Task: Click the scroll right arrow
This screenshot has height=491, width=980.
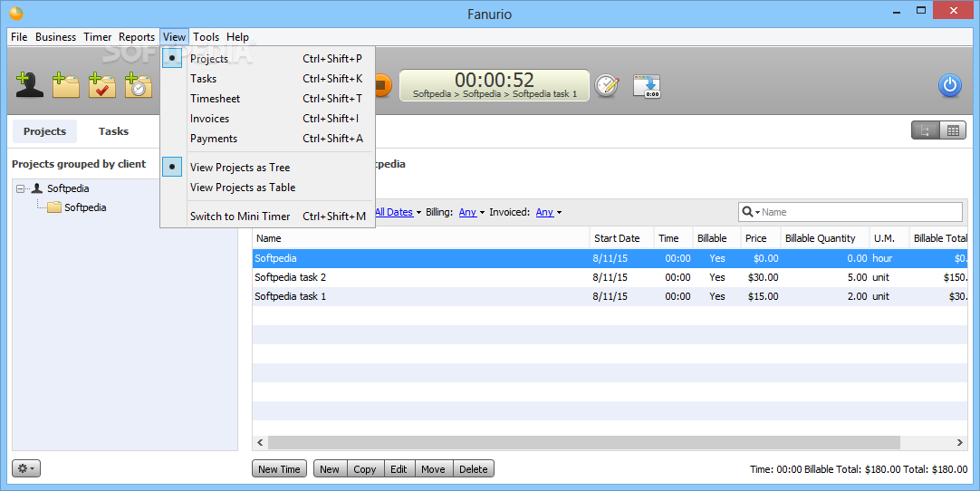Action: pos(960,442)
